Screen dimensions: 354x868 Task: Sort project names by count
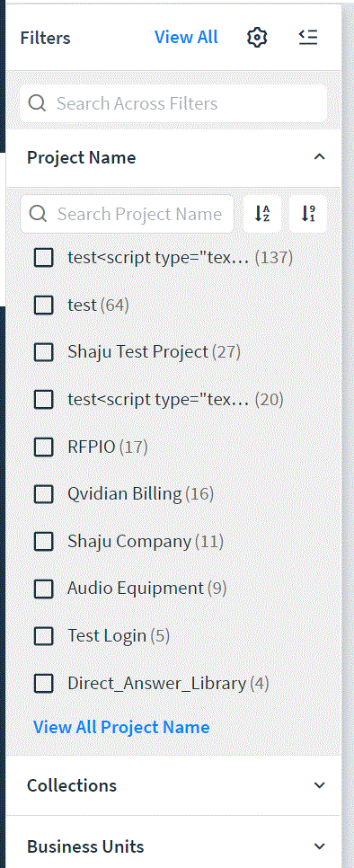pos(308,214)
